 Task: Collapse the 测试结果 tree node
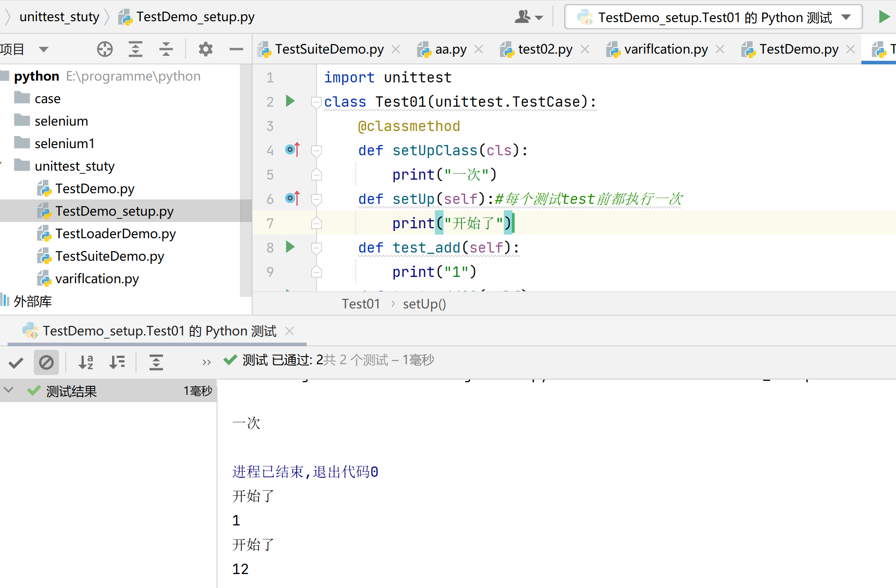(9, 390)
